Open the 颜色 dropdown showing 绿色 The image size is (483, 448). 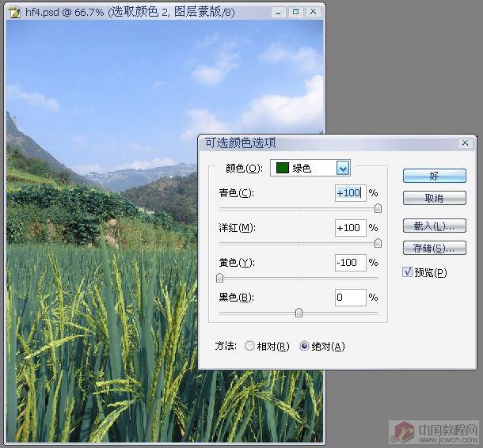pos(343,168)
